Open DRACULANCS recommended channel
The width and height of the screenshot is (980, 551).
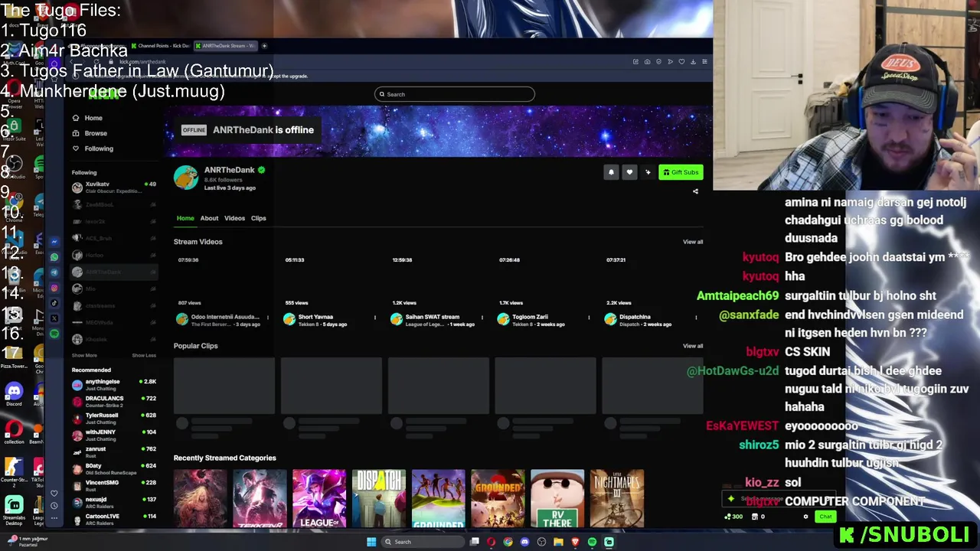(x=114, y=401)
